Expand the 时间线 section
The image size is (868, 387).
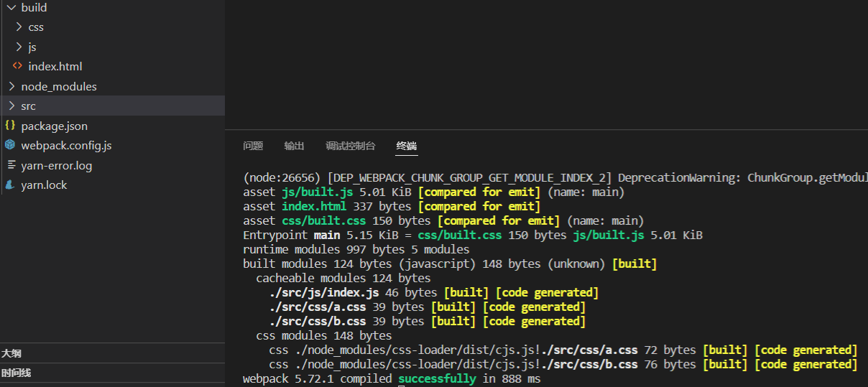click(112, 373)
